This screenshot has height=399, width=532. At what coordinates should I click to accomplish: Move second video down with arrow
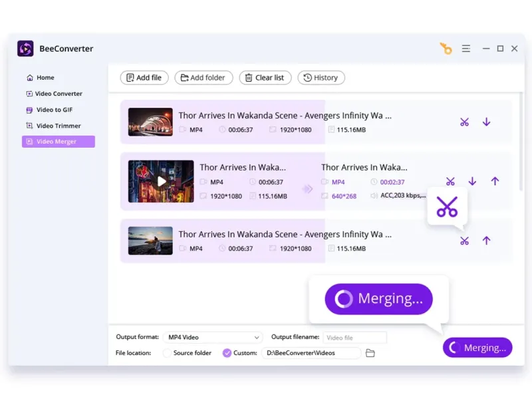click(x=472, y=182)
